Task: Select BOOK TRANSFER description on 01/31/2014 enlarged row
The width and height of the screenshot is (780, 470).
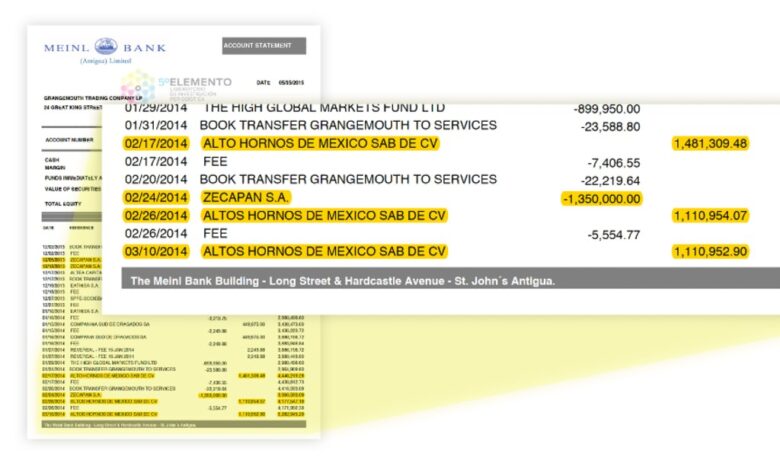Action: (348, 125)
